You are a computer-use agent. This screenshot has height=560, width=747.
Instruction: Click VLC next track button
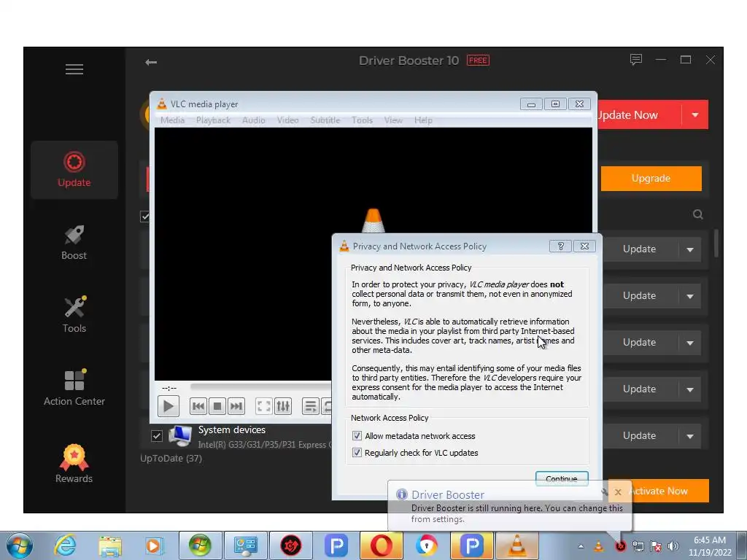(x=236, y=406)
